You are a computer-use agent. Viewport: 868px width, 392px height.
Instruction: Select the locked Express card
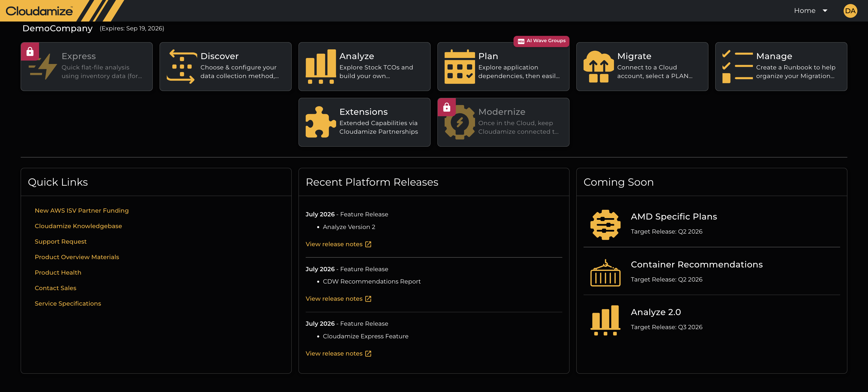(87, 67)
